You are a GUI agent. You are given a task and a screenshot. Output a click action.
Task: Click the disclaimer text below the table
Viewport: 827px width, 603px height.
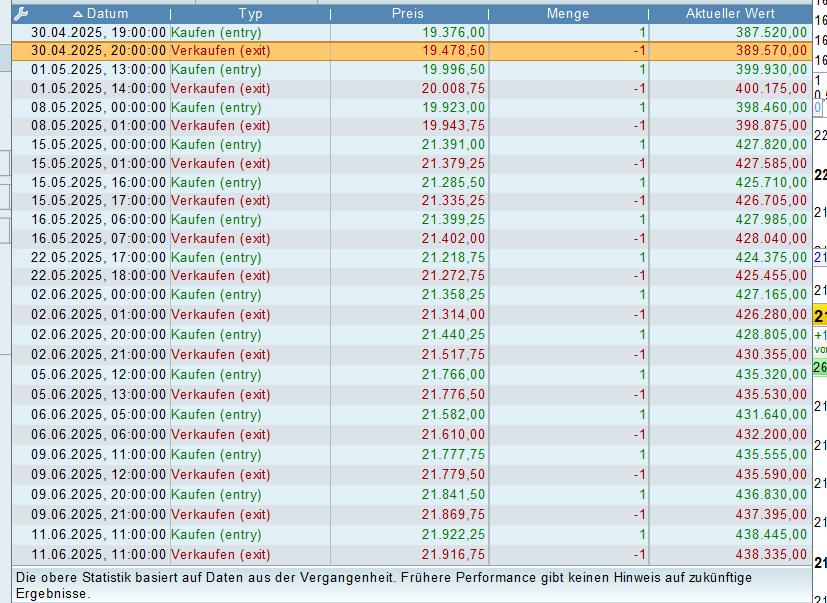coord(384,586)
